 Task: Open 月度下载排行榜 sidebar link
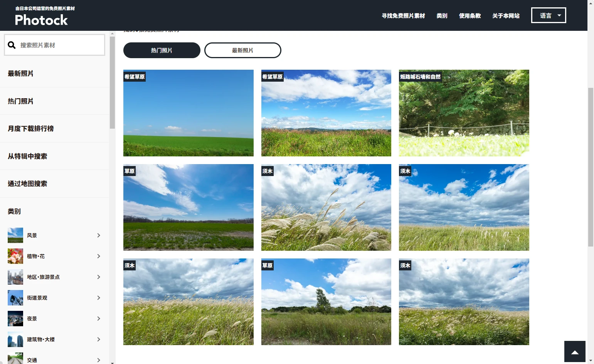(31, 129)
